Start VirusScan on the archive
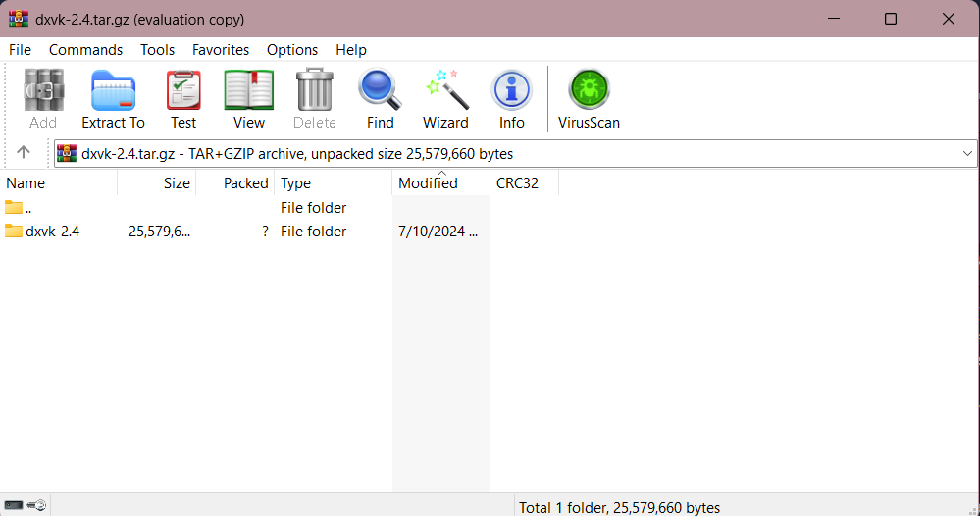Image resolution: width=980 pixels, height=516 pixels. [x=589, y=99]
